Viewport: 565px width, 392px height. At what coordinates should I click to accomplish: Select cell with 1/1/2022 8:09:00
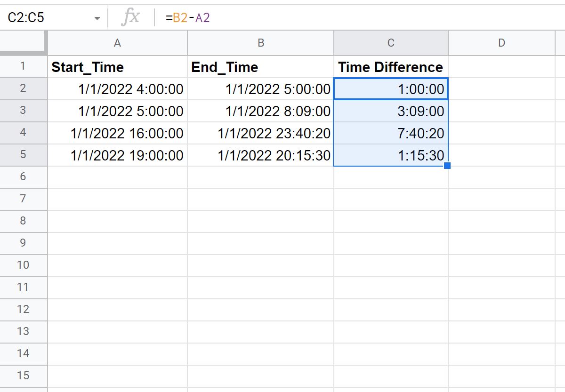260,111
